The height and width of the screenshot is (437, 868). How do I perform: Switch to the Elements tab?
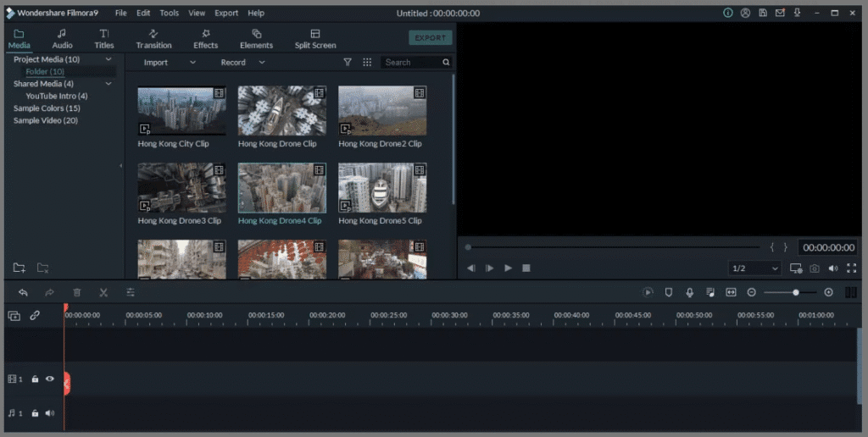point(256,39)
